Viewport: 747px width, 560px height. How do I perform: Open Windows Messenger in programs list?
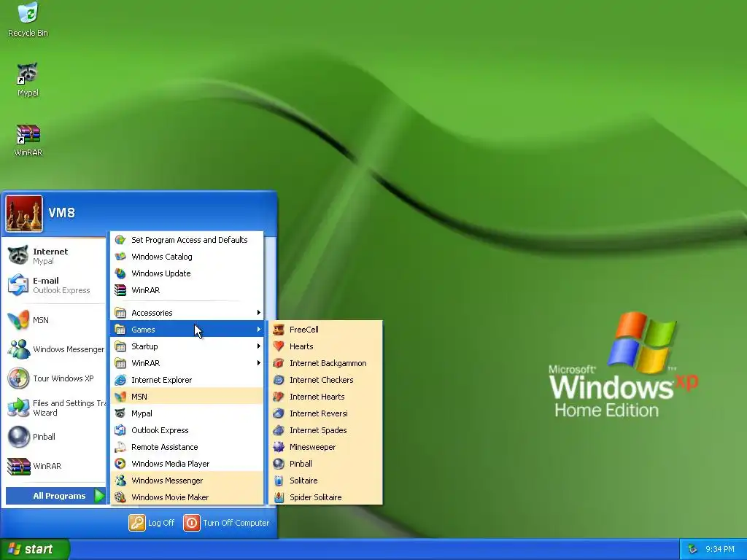point(187,481)
